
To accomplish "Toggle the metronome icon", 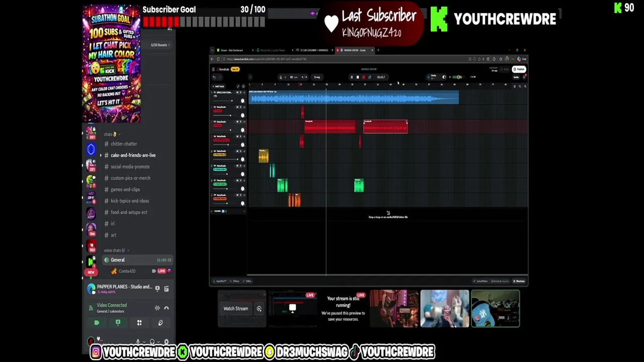I will [281, 77].
